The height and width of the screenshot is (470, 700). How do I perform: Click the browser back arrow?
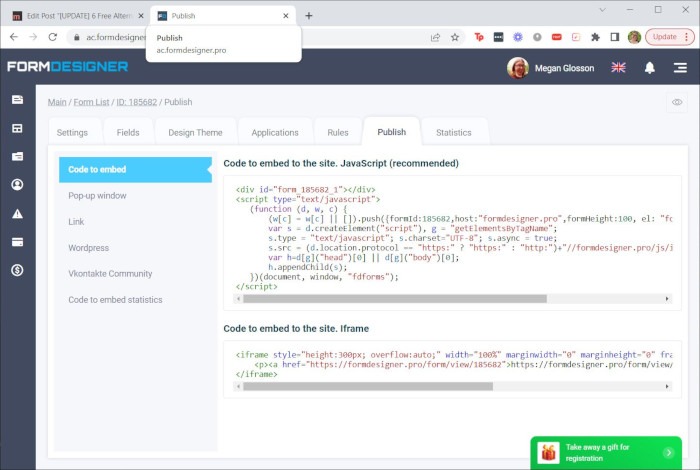(x=14, y=37)
